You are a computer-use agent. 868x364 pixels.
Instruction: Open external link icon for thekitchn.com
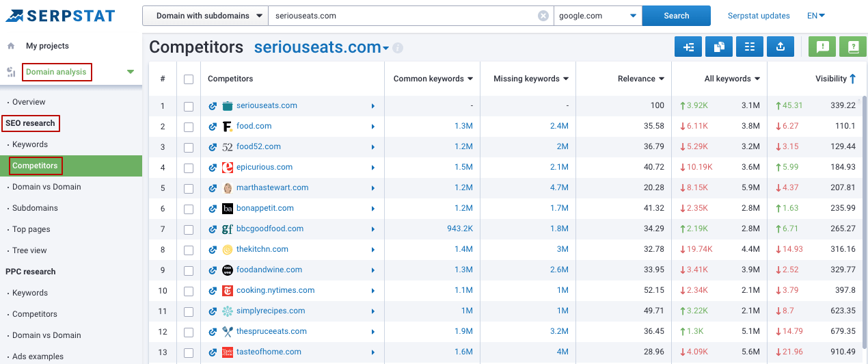(213, 250)
